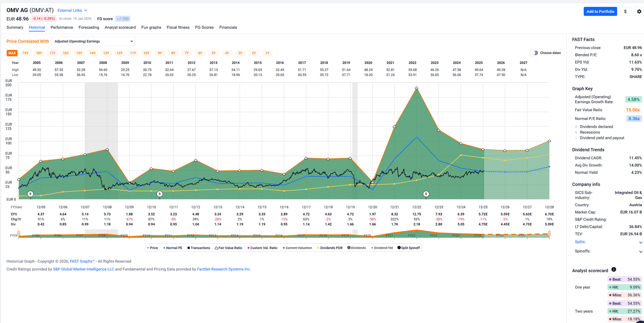644x323 pixels.
Task: Click the 2005 split marker S on chart
Action: (x=31, y=194)
